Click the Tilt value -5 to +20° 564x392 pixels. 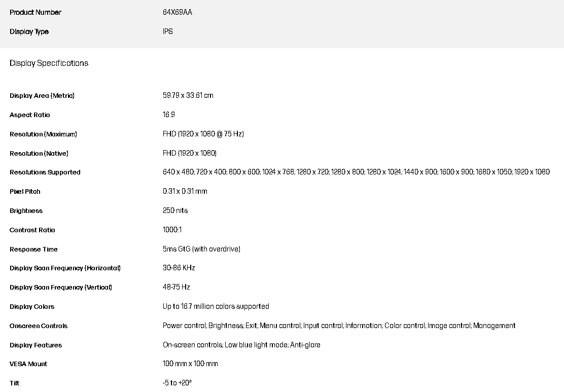point(177,383)
